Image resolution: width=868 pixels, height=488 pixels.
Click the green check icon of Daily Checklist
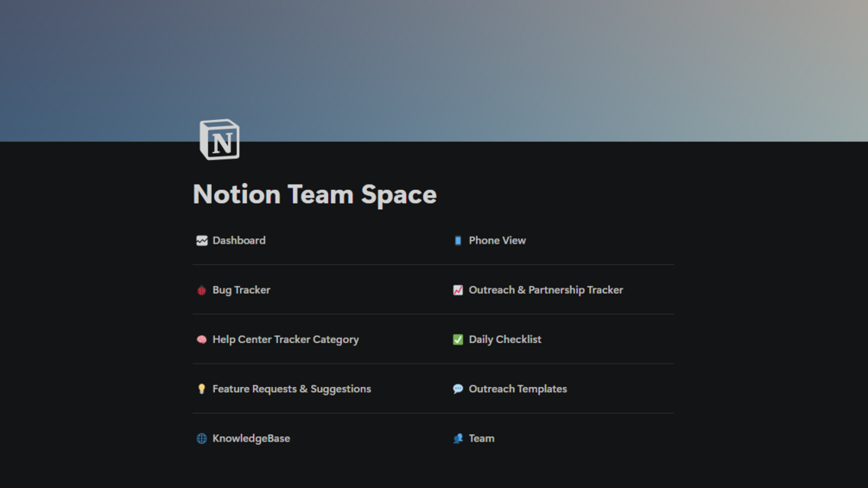[x=458, y=339]
